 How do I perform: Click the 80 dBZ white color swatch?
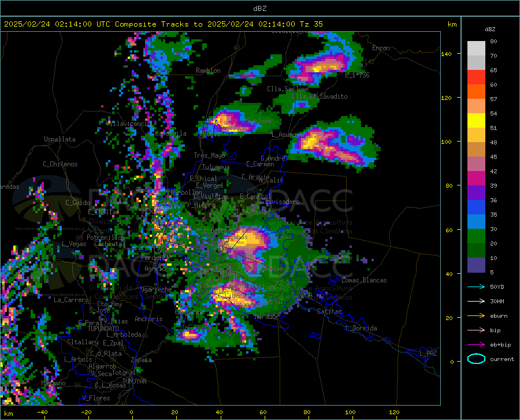pos(476,48)
